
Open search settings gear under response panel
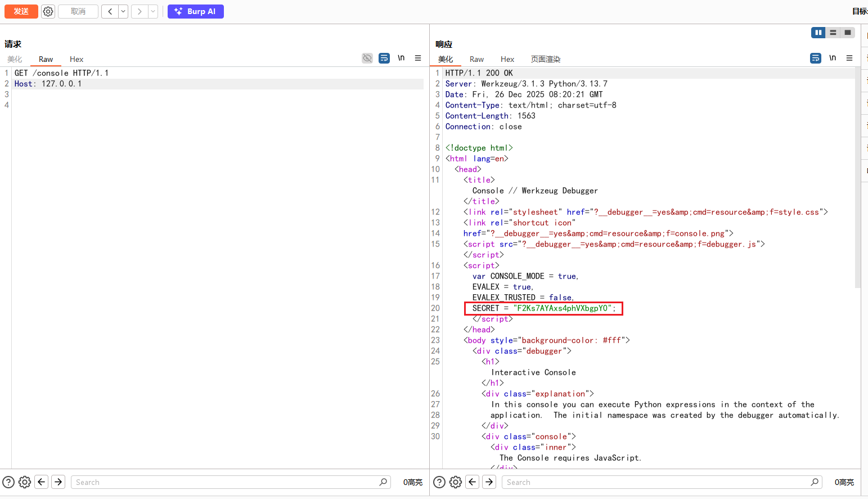coord(456,482)
